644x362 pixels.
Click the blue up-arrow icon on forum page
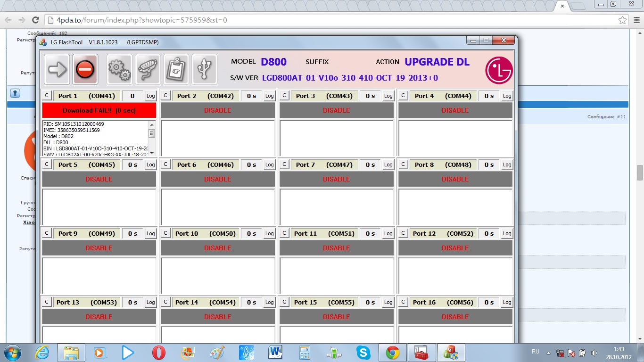click(x=15, y=93)
